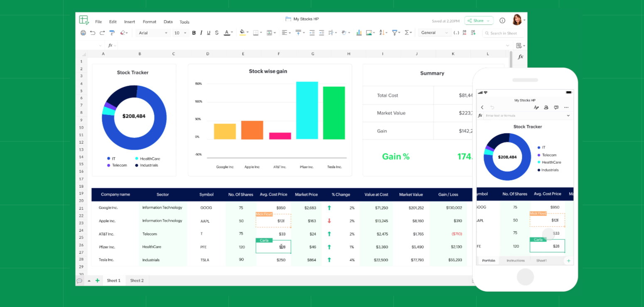Add a new sheet on phone
Image resolution: width=644 pixels, height=307 pixels.
click(568, 261)
